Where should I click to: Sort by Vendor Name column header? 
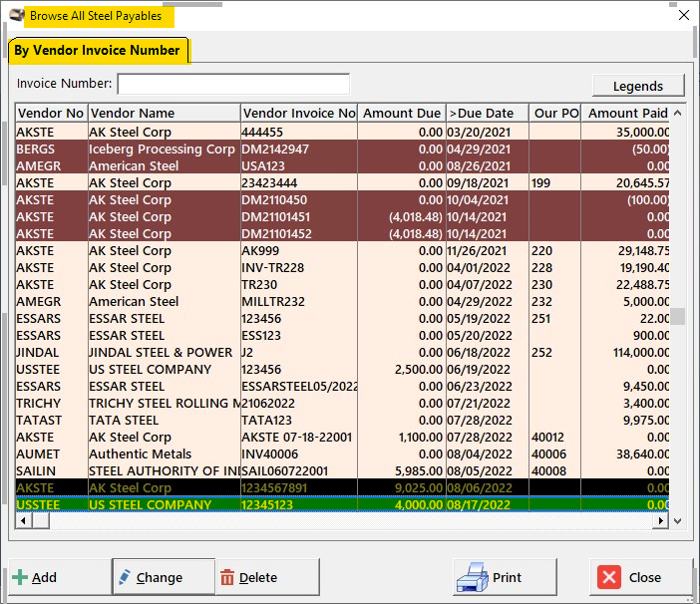[165, 113]
